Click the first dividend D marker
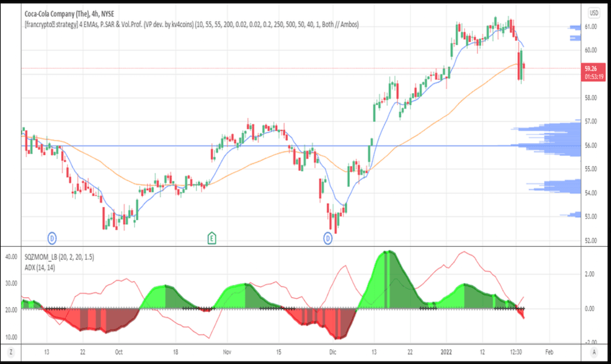611x364 pixels. (52, 238)
